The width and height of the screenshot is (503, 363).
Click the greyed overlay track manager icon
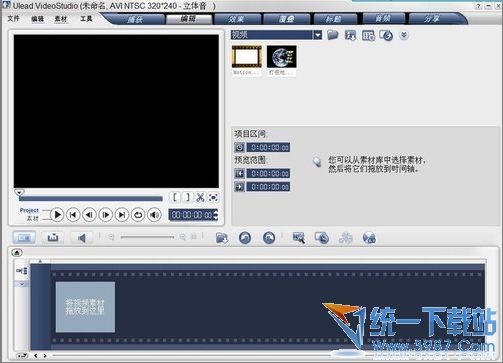click(345, 238)
